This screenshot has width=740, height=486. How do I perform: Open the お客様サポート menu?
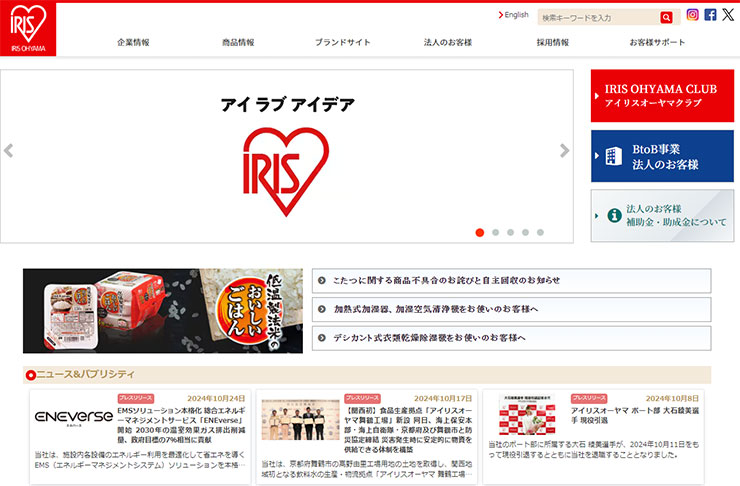657,42
